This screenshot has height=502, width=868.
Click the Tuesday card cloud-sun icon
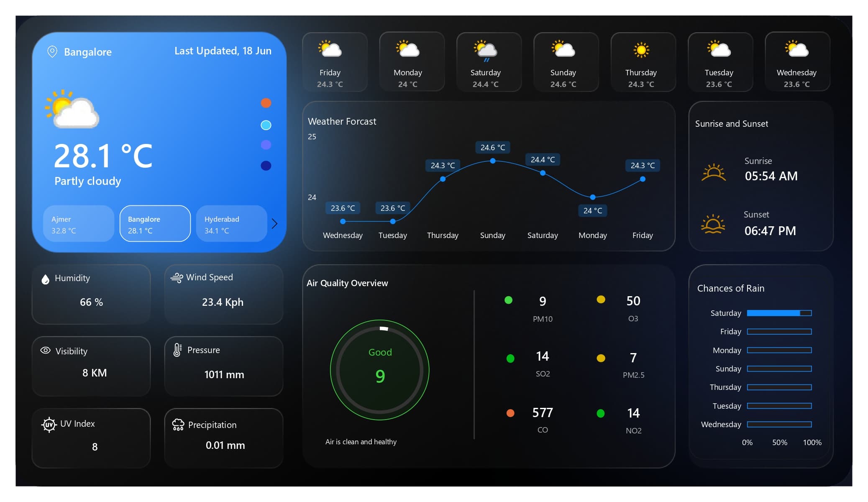[719, 49]
